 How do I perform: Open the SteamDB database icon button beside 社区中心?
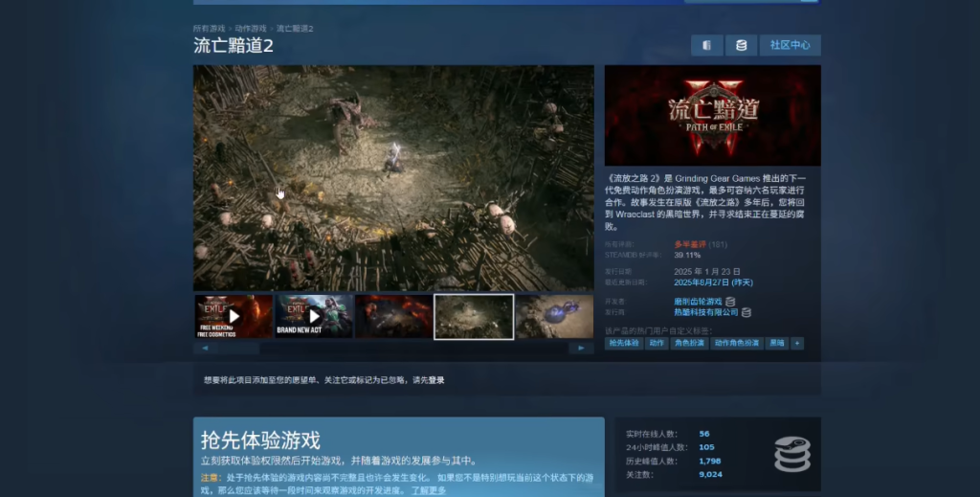(742, 45)
